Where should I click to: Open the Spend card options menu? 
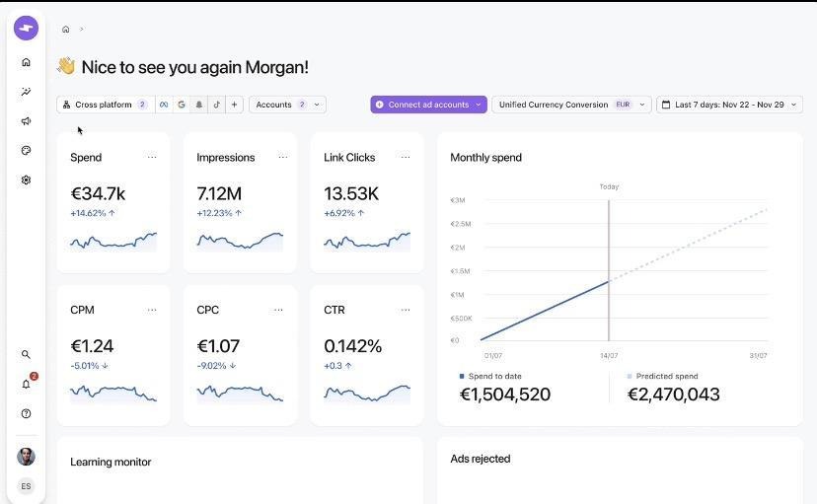click(x=152, y=157)
